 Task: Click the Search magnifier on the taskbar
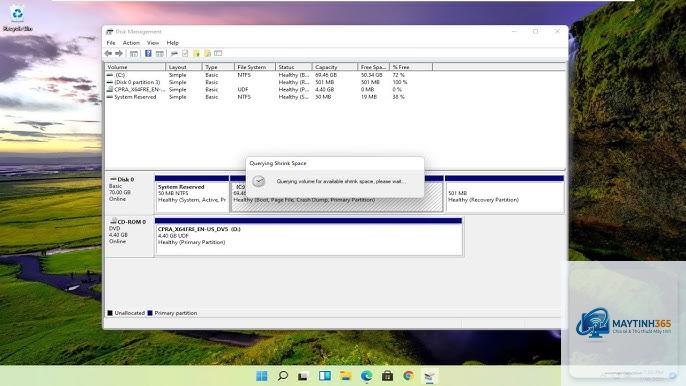coord(283,375)
